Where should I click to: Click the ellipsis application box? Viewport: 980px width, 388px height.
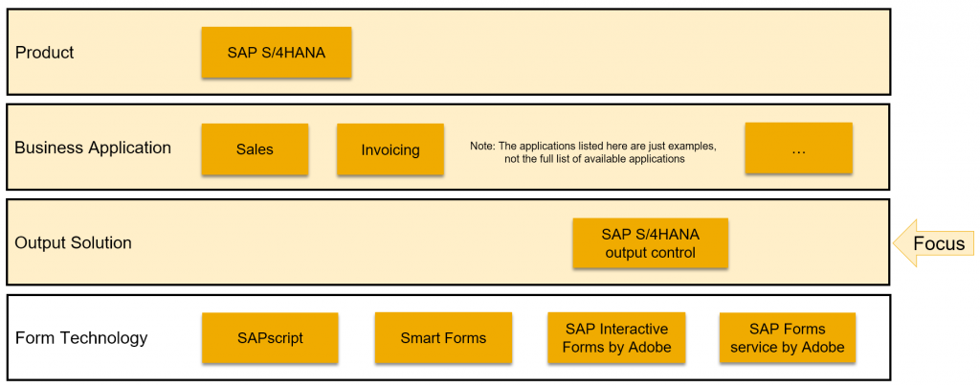click(x=799, y=148)
